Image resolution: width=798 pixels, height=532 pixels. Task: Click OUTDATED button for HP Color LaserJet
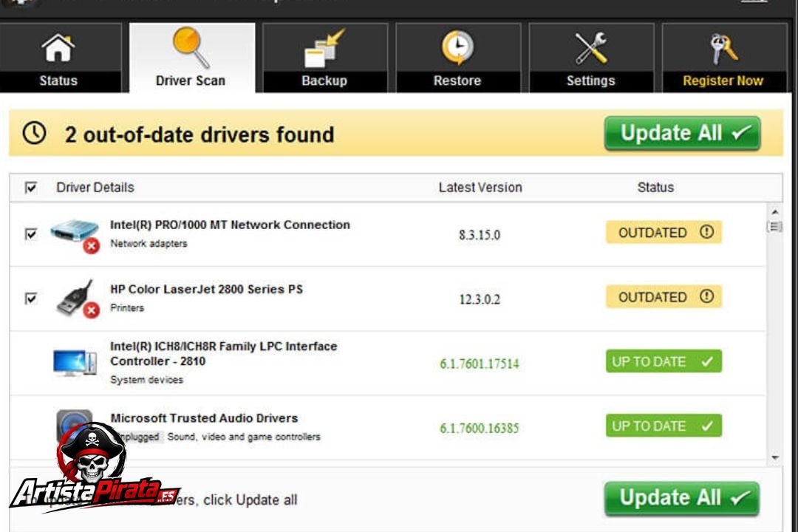[664, 297]
